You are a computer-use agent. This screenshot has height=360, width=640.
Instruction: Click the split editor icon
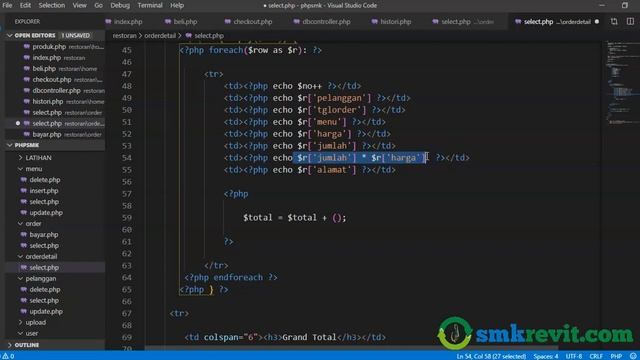(630, 22)
